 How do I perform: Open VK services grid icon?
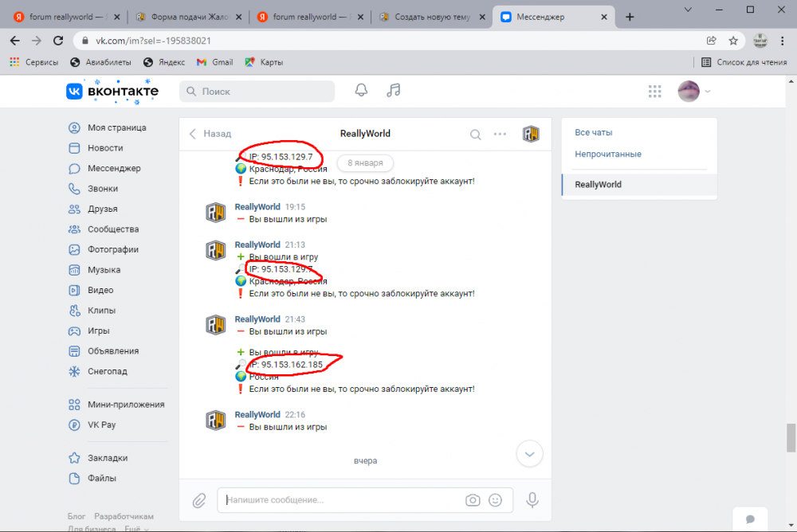pos(654,92)
